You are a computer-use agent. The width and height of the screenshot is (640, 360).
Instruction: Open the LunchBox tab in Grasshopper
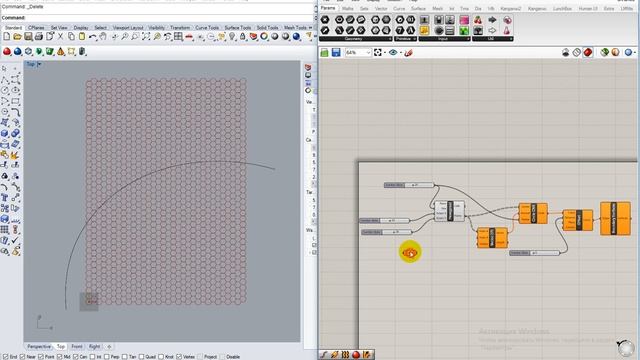coord(562,8)
